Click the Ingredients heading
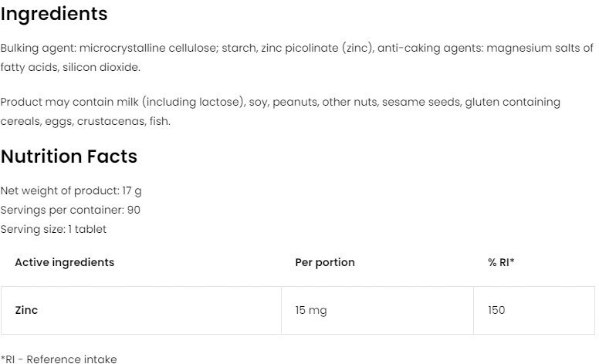 click(54, 14)
